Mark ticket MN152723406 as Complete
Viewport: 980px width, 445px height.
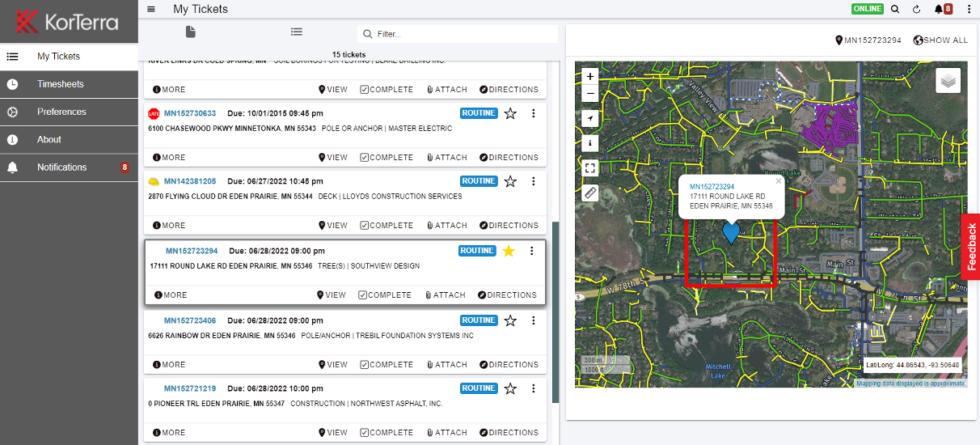click(387, 365)
